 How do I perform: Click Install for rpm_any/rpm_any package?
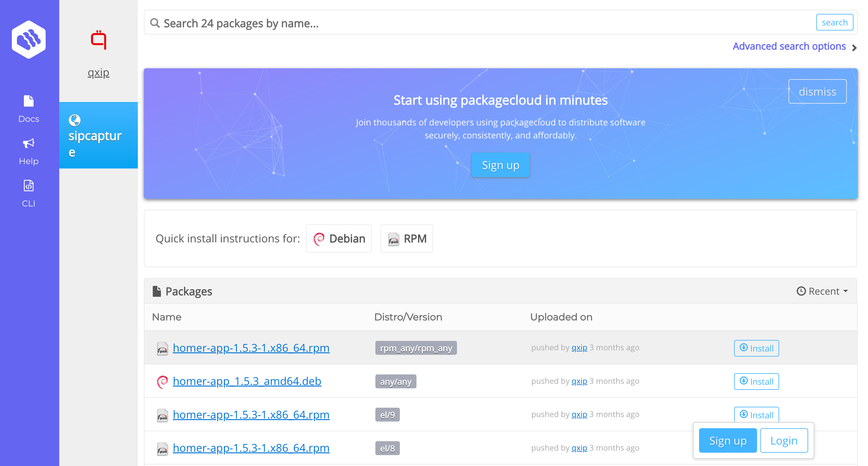[x=756, y=348]
